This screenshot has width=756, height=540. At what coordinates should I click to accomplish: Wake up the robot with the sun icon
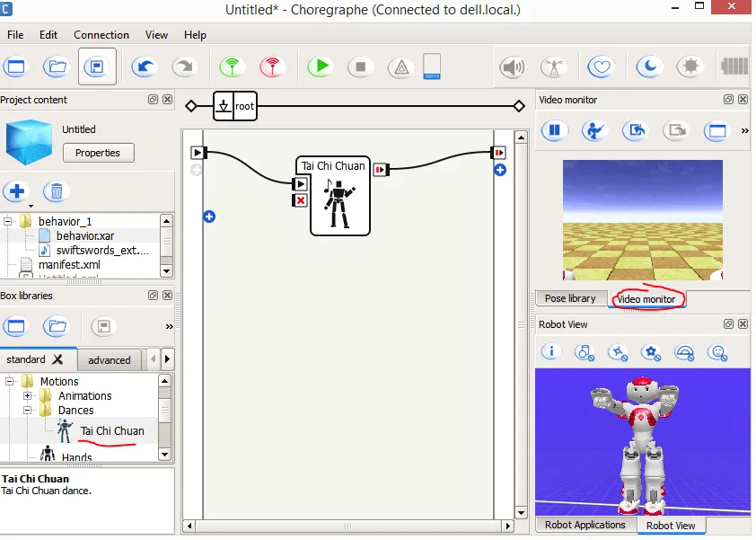pos(690,66)
